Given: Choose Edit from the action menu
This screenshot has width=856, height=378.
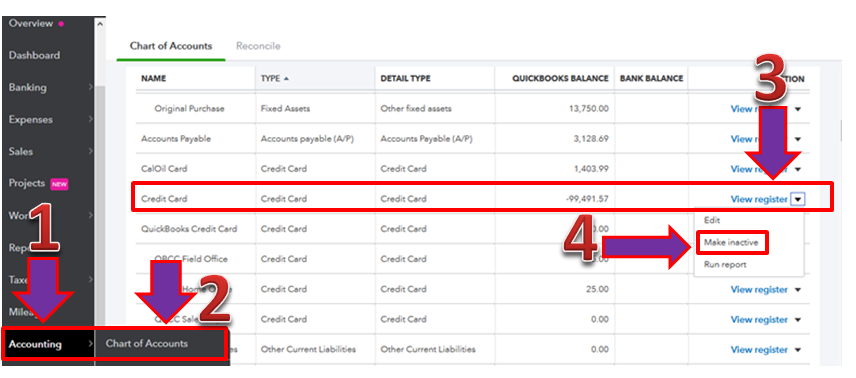Looking at the screenshot, I should click(712, 220).
